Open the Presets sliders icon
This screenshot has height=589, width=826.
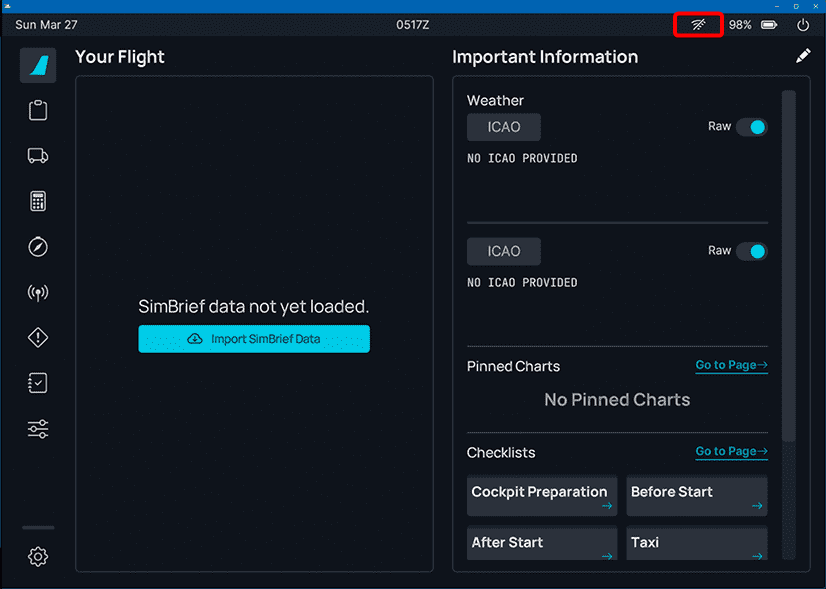(x=38, y=429)
